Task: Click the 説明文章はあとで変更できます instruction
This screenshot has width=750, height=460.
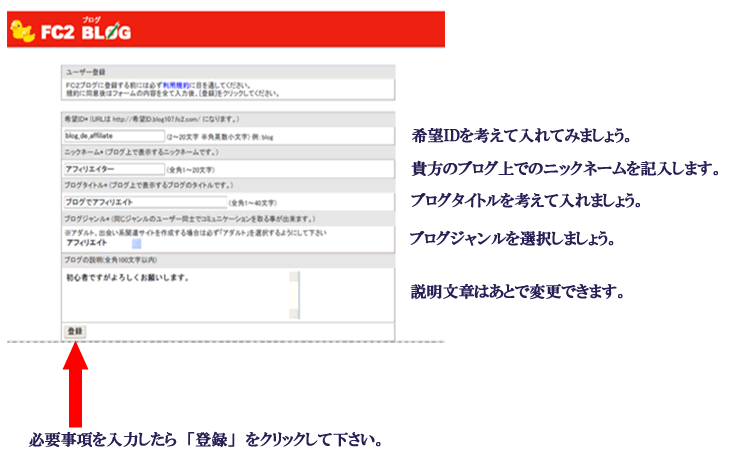Action: [x=518, y=291]
